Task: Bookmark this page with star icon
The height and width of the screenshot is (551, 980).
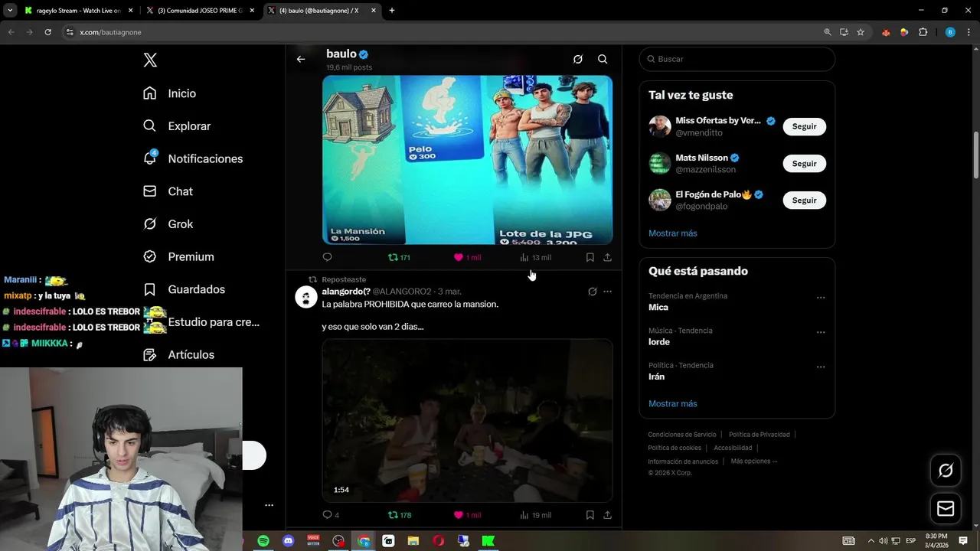Action: click(x=861, y=32)
